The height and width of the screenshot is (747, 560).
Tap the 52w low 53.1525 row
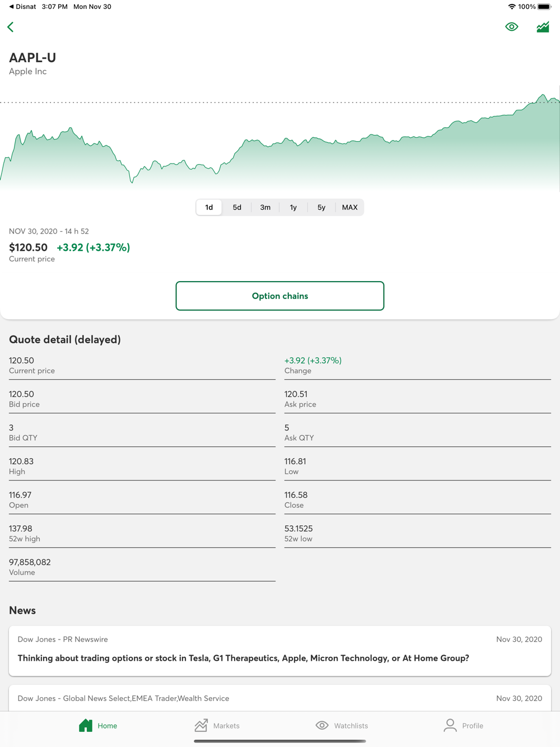[418, 533]
